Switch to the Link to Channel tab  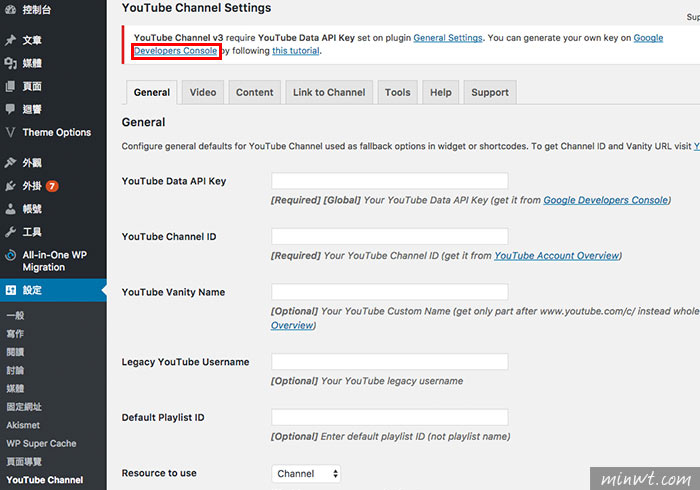[329, 92]
